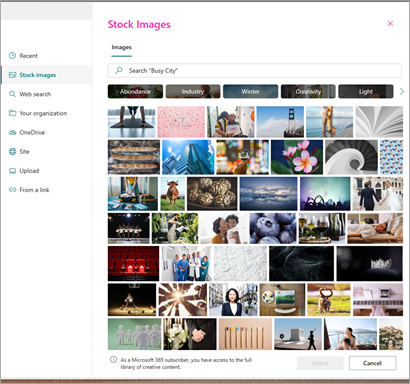Select the pink piano image

pos(378,300)
